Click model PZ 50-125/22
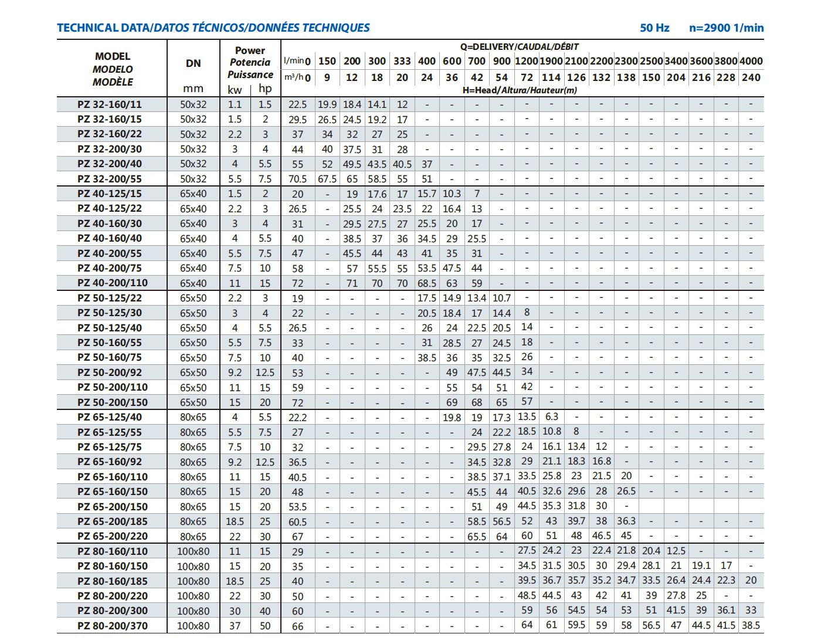 pyautogui.click(x=110, y=298)
